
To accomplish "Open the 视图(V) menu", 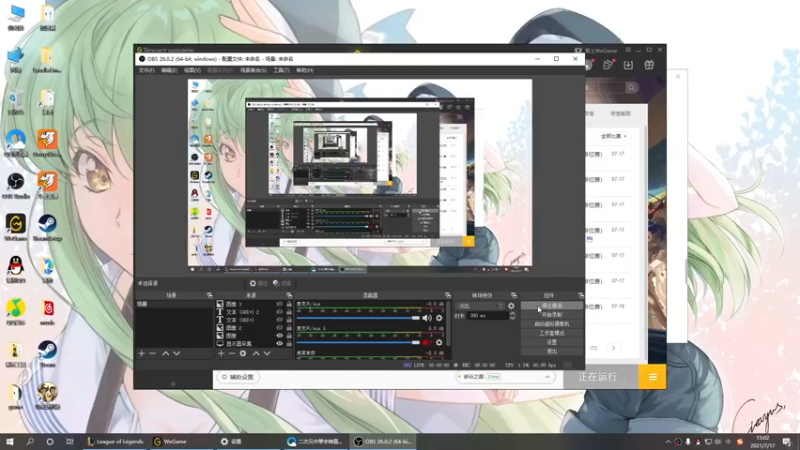I will tap(192, 70).
